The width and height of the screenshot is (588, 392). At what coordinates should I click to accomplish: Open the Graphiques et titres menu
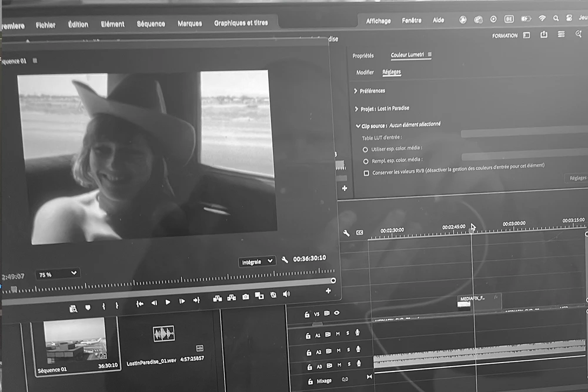pos(241,23)
